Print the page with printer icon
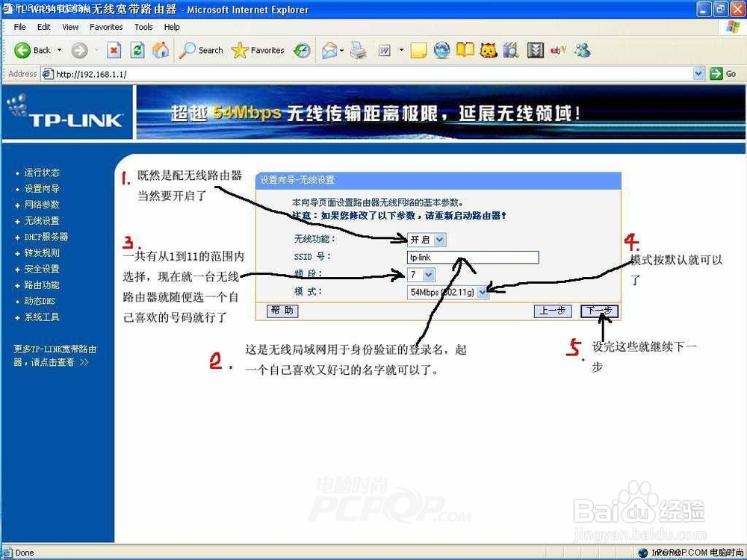 (359, 50)
